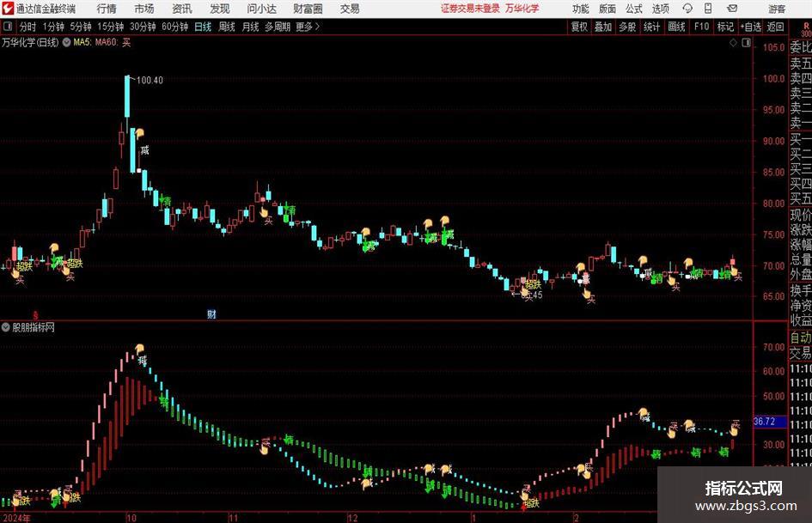The width and height of the screenshot is (812, 523).
Task: Open the 行情 menu
Action: [x=107, y=9]
